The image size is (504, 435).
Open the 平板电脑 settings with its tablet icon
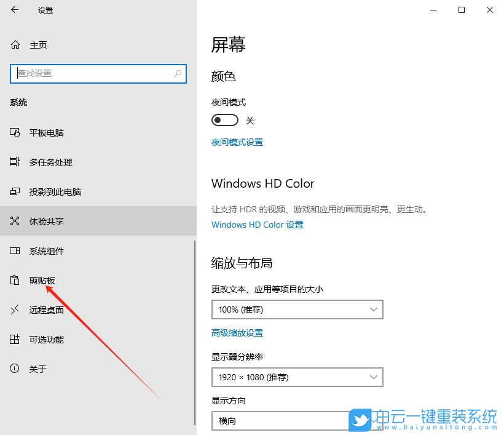[43, 132]
